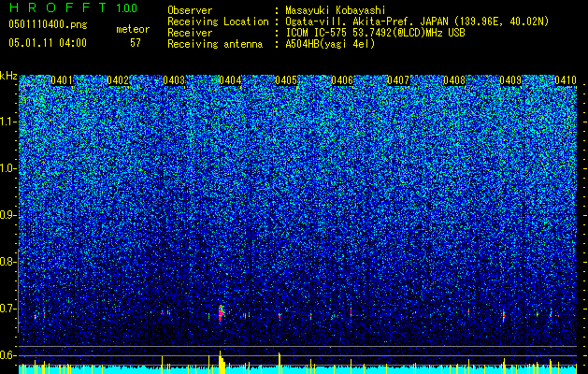
Task: Click the 0406 time marker
Action: click(x=342, y=80)
